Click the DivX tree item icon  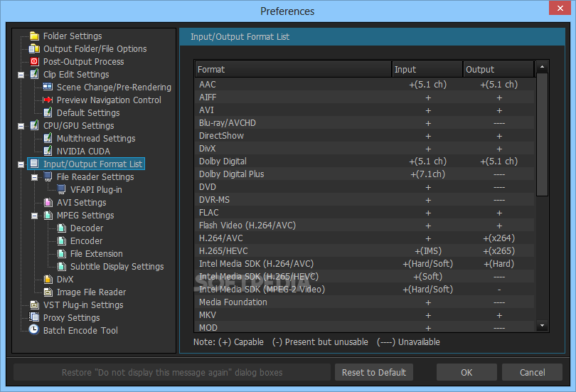point(48,279)
